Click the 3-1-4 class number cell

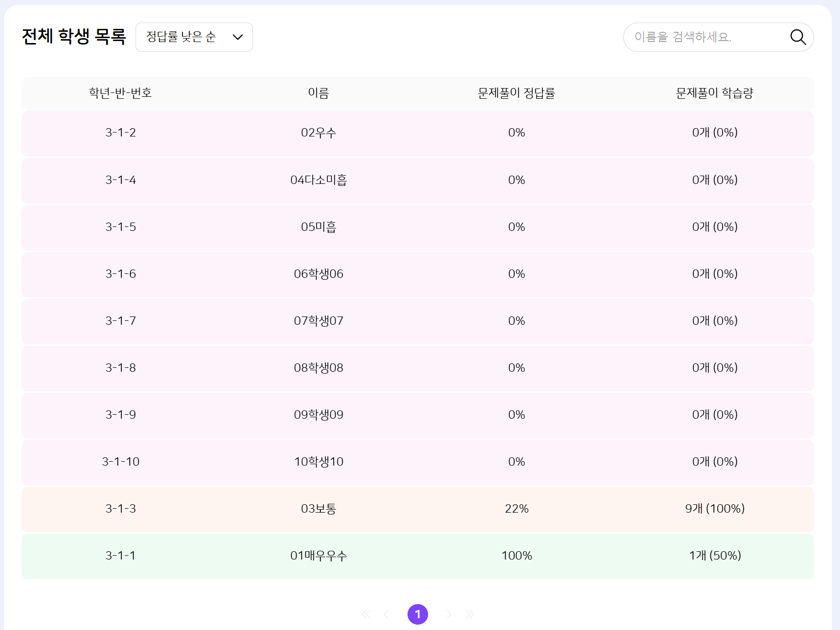[x=120, y=180]
